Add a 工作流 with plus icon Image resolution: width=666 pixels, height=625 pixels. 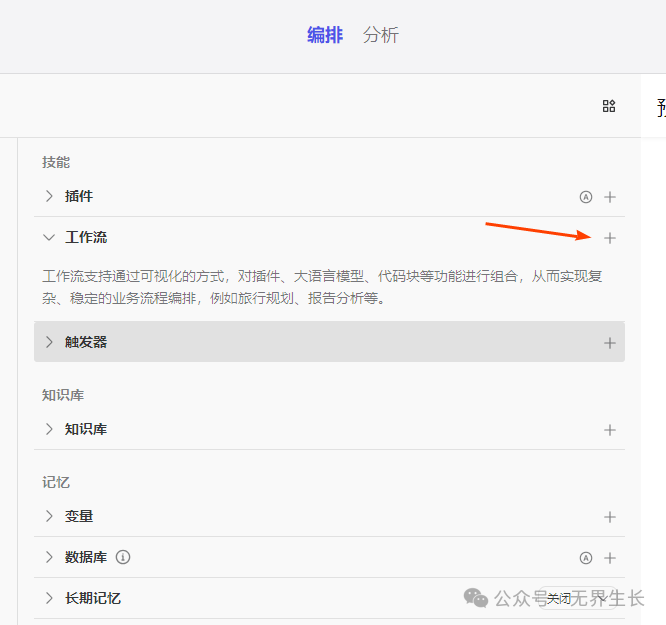[610, 238]
